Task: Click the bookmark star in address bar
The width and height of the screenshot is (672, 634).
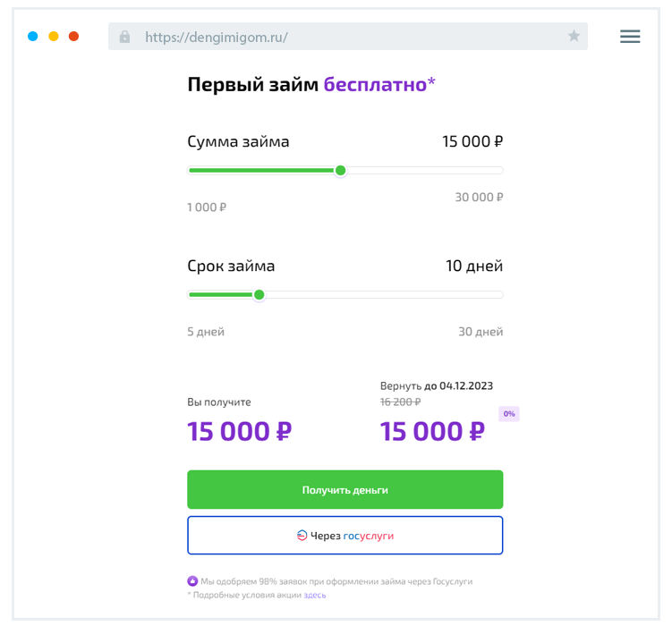Action: coord(574,37)
